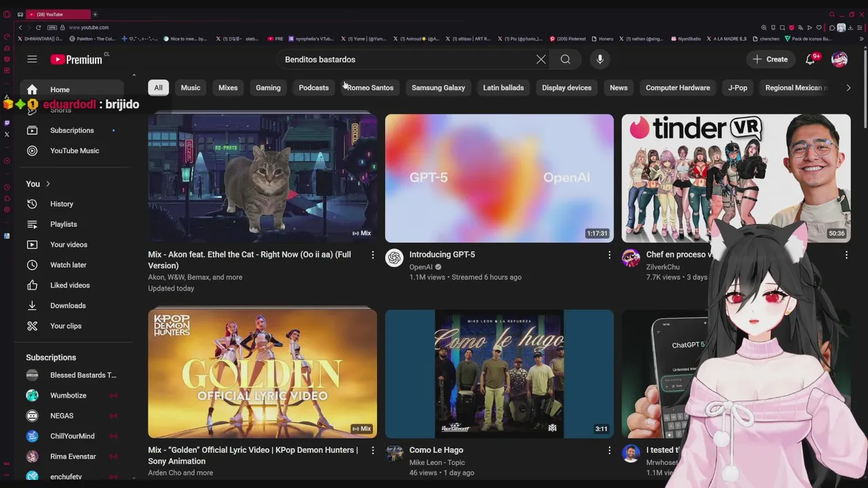Open the Downloads arrow icon
Screen dimensions: 868x488
32,306
